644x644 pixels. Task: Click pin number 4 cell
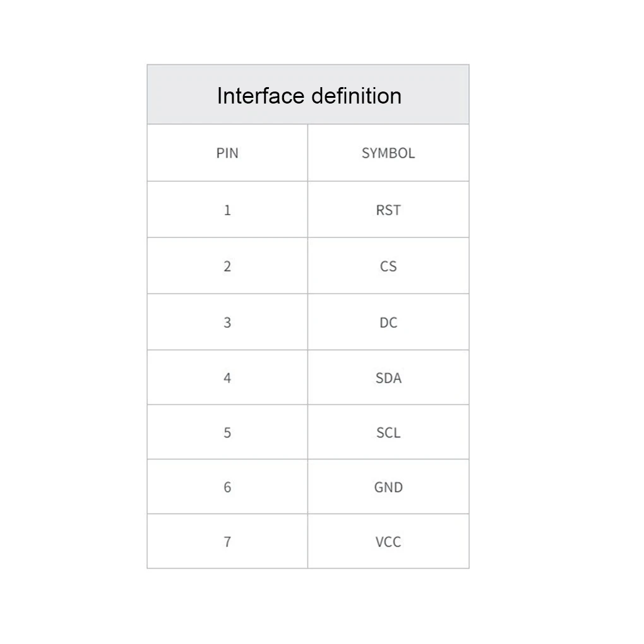coord(227,378)
